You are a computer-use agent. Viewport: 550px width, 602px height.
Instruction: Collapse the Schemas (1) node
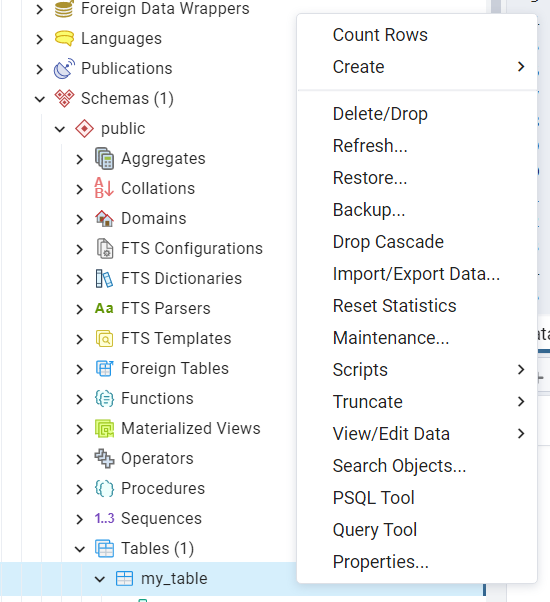(x=40, y=99)
